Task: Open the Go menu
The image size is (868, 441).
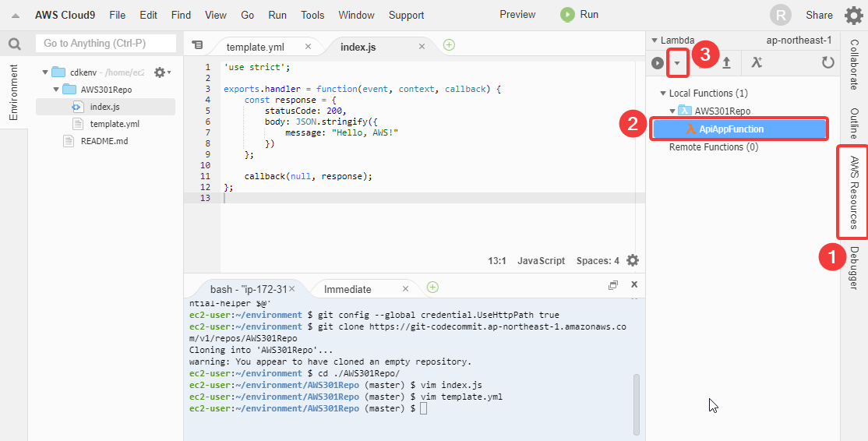Action: pos(248,15)
